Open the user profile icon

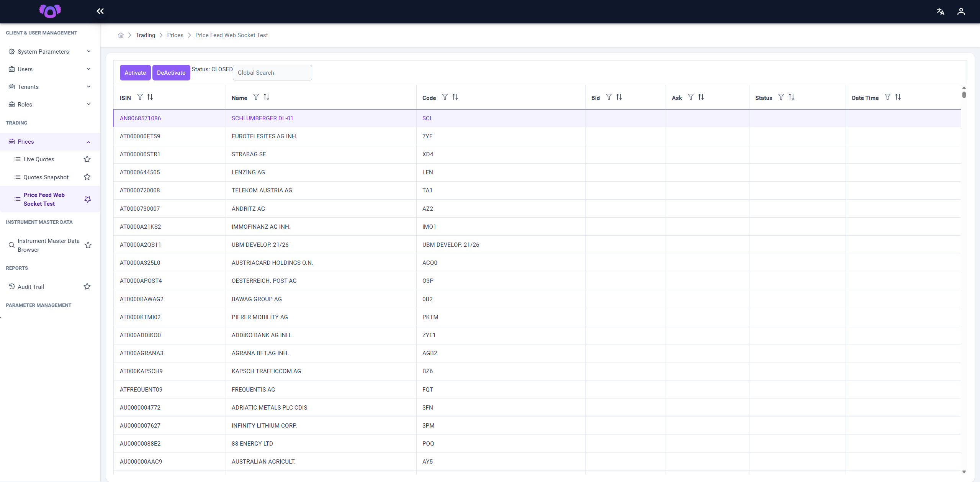coord(961,11)
